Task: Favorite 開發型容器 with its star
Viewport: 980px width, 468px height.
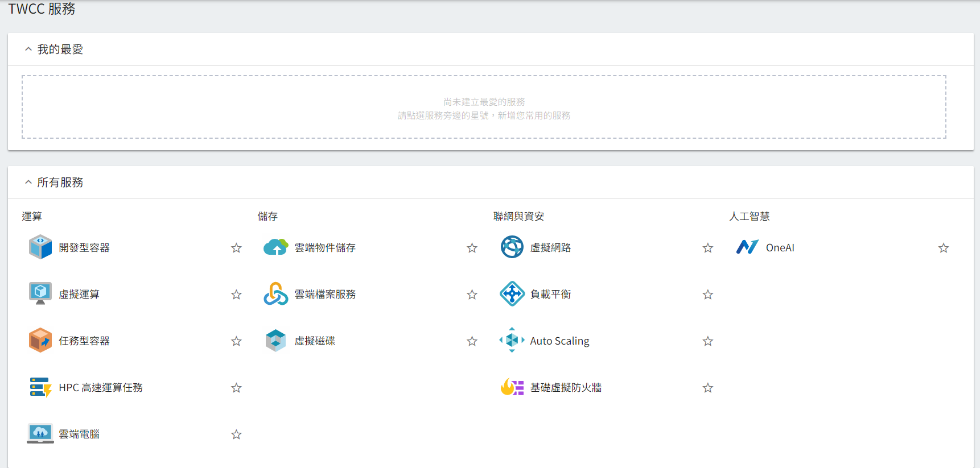Action: point(236,248)
